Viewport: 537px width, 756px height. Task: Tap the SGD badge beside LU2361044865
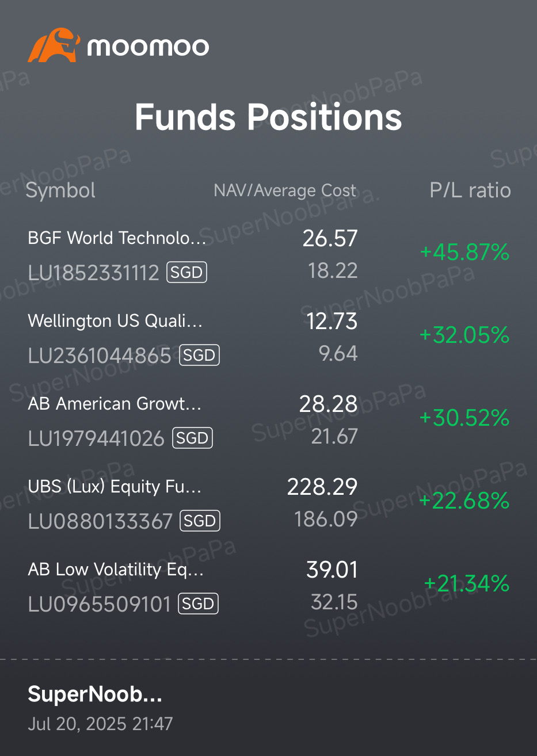click(x=199, y=355)
